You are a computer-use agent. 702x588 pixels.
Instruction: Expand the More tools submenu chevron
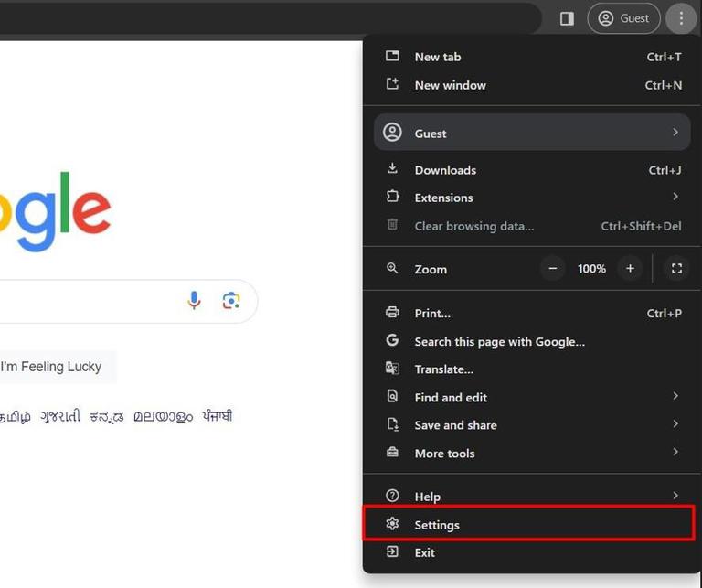pyautogui.click(x=675, y=452)
